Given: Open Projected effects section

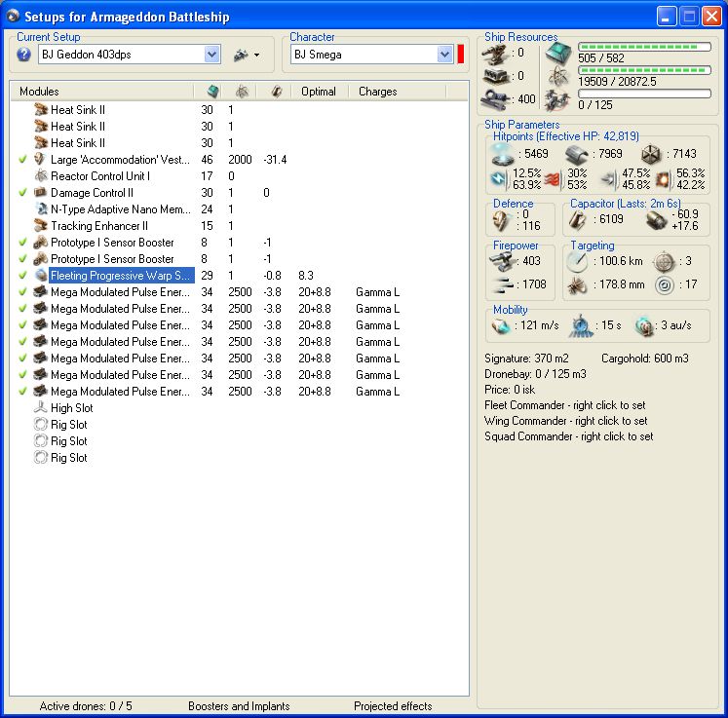Looking at the screenshot, I should 393,706.
